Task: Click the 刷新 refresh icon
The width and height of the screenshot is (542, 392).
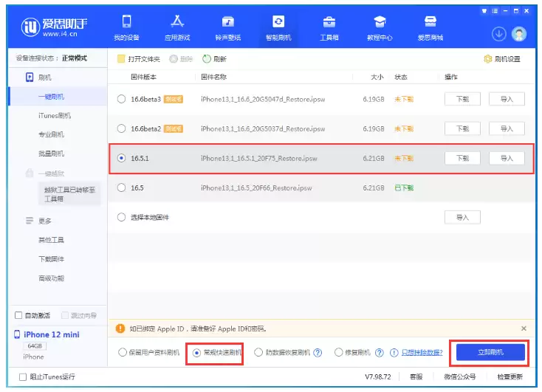Action: click(206, 59)
